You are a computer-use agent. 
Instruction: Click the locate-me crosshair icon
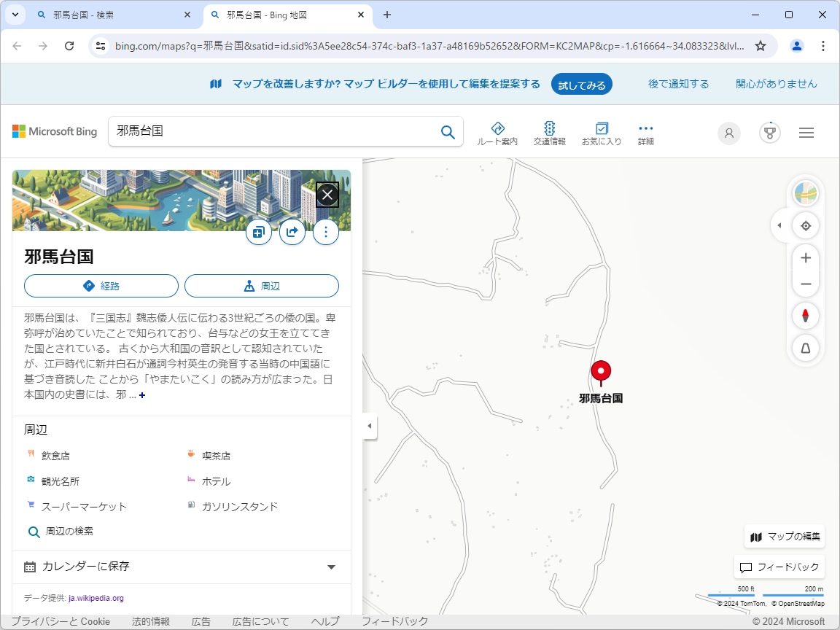[x=805, y=225]
